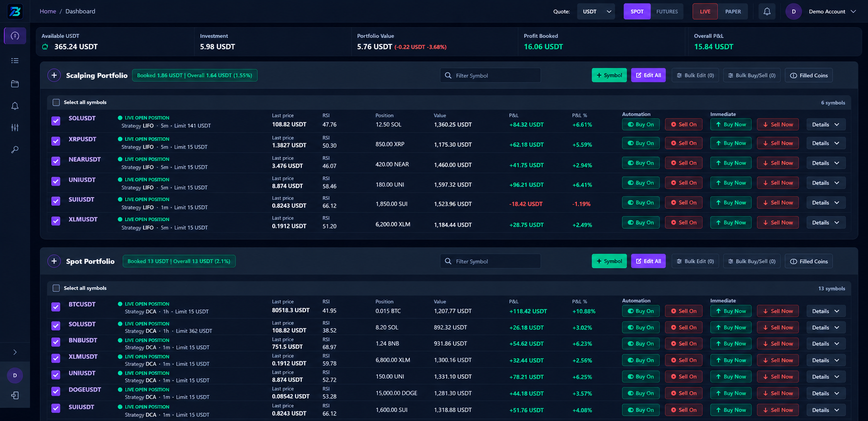Image resolution: width=868 pixels, height=421 pixels.
Task: Click the plus icon beside Scalping Portfolio
Action: pos(54,75)
